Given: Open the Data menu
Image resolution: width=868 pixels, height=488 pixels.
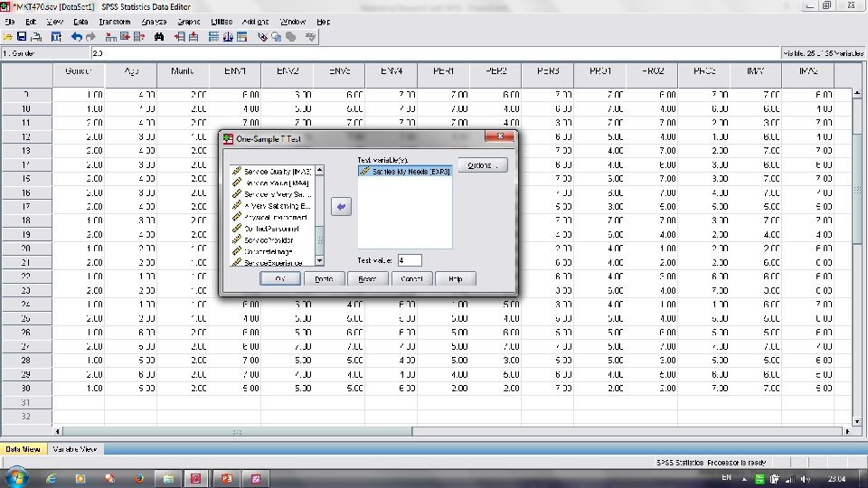Looking at the screenshot, I should [80, 22].
